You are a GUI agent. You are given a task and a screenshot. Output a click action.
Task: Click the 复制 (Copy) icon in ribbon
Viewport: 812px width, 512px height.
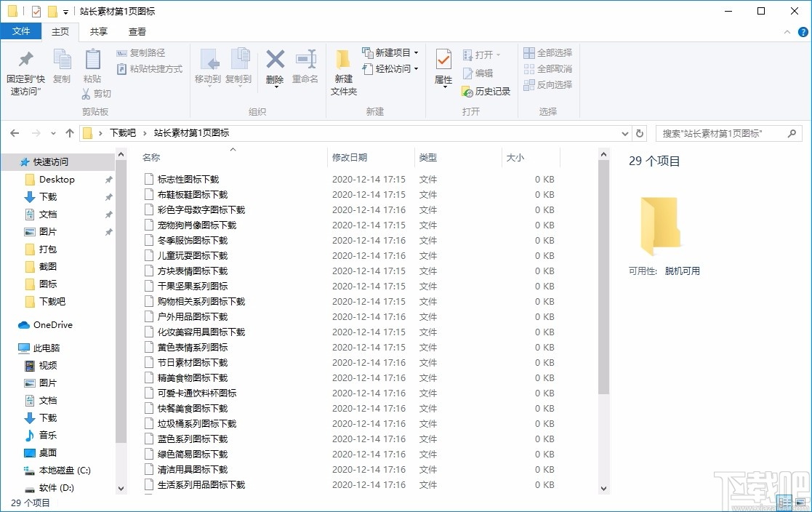click(x=62, y=69)
